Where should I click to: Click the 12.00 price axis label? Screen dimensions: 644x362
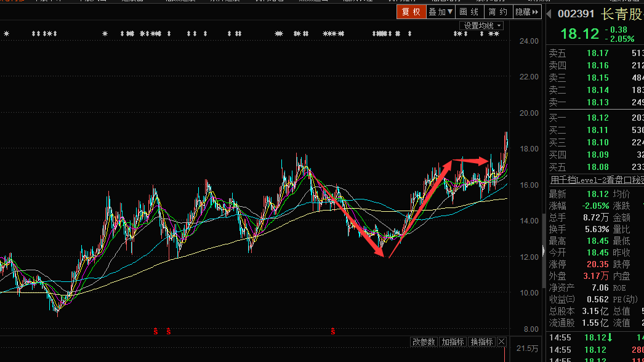pyautogui.click(x=529, y=257)
